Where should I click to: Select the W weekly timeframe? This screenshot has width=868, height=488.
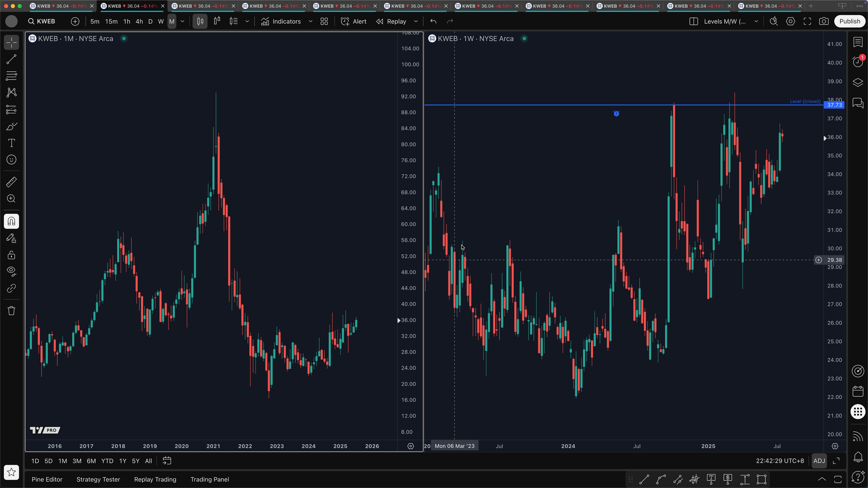(161, 21)
